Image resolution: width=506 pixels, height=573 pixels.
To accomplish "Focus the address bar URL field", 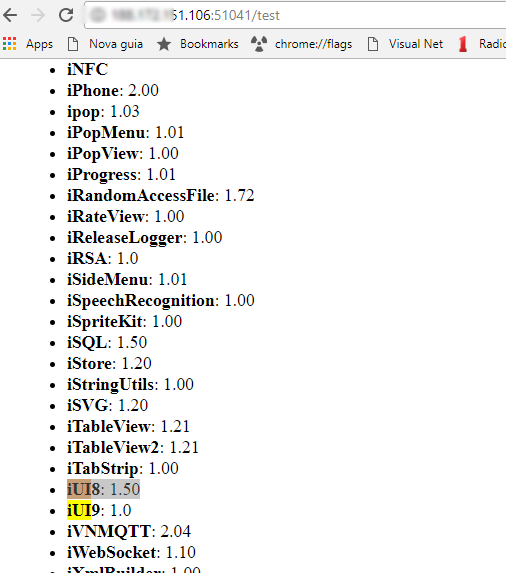I will (x=295, y=15).
